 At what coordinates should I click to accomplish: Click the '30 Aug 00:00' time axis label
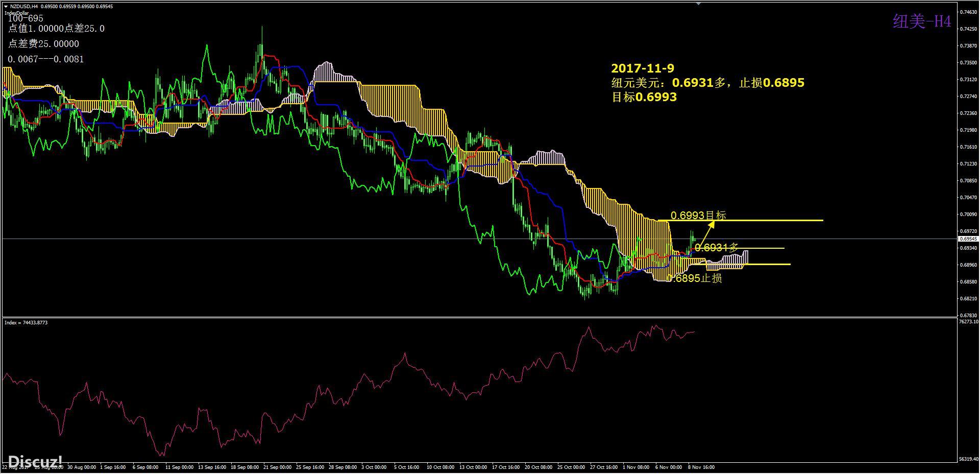82,467
